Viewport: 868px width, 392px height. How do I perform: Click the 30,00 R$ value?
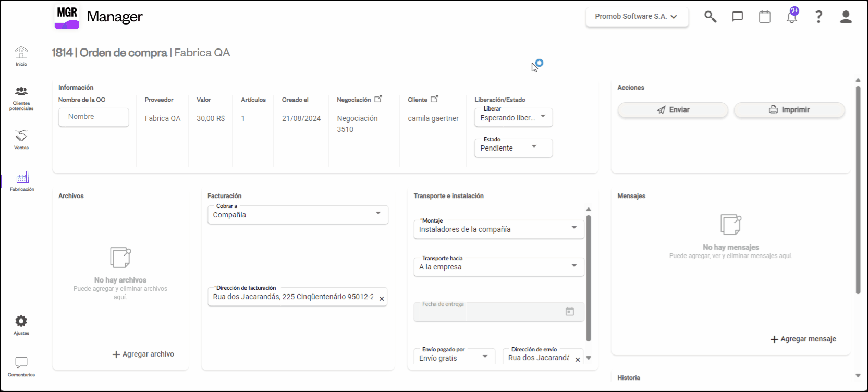[211, 118]
